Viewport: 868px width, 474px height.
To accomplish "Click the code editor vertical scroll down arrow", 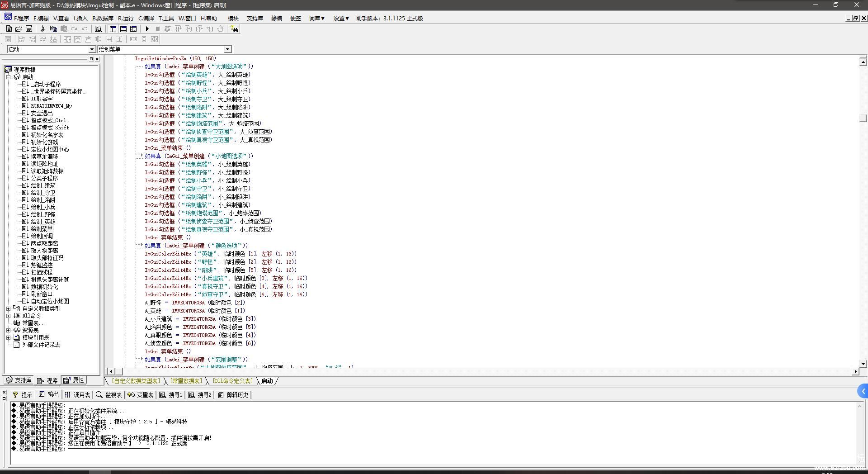I will point(863,363).
